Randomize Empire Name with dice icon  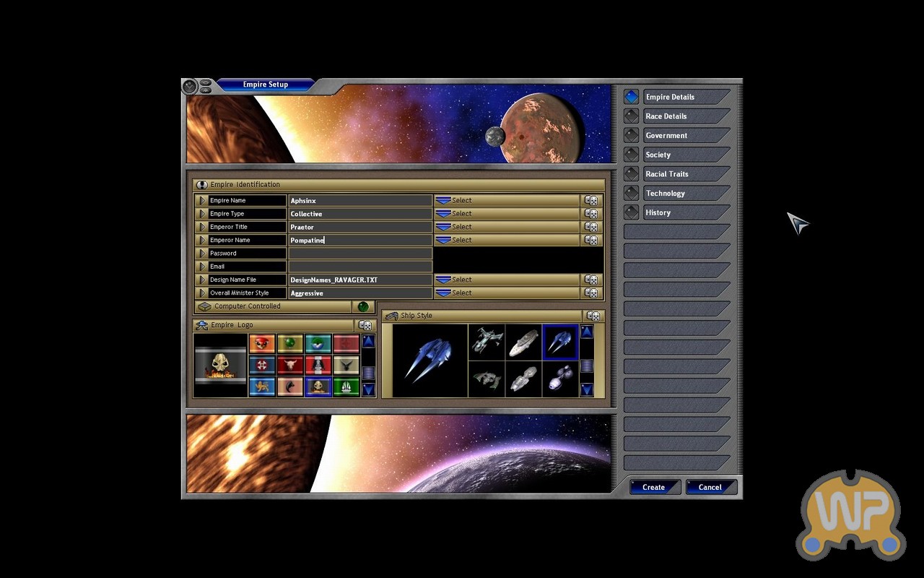[x=591, y=201]
